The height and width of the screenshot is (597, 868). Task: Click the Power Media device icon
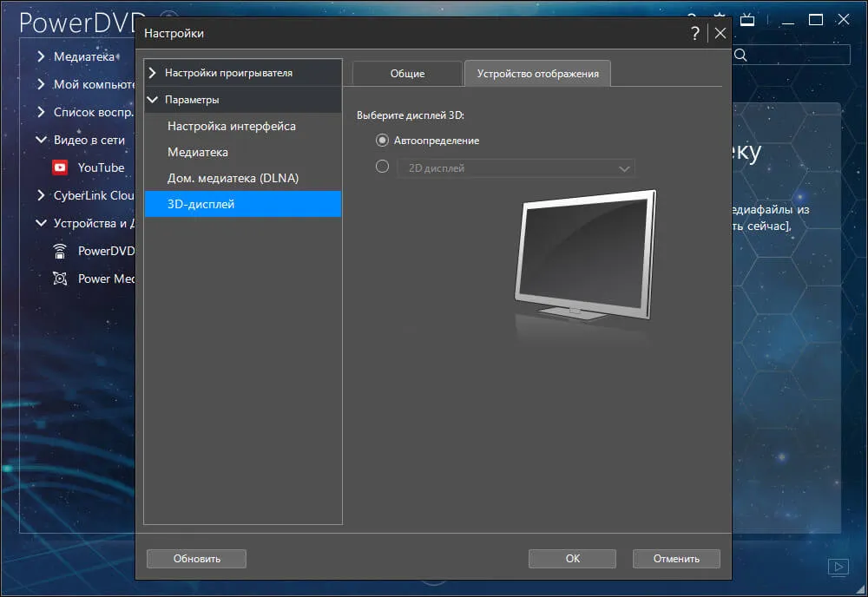60,279
